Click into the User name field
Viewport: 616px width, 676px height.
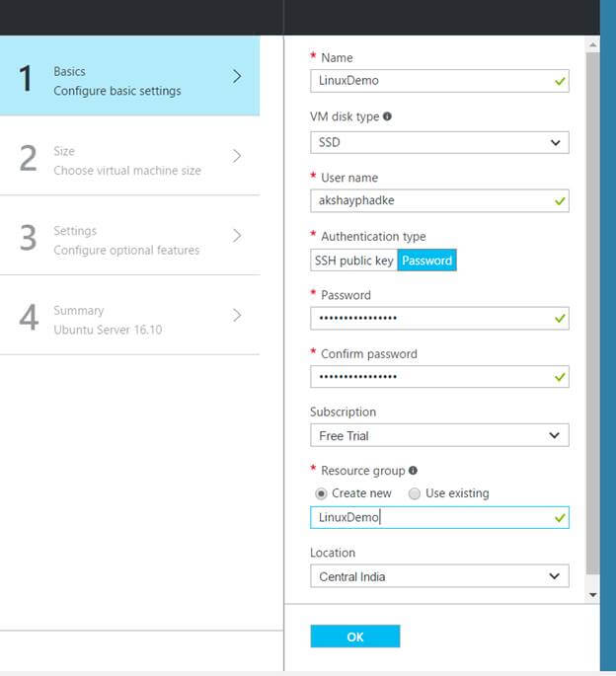click(x=430, y=201)
